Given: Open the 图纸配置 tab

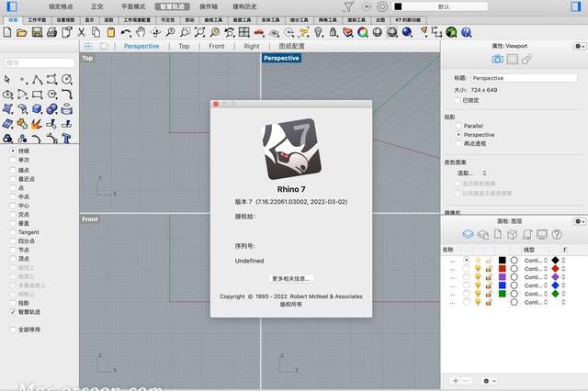Looking at the screenshot, I should (292, 46).
